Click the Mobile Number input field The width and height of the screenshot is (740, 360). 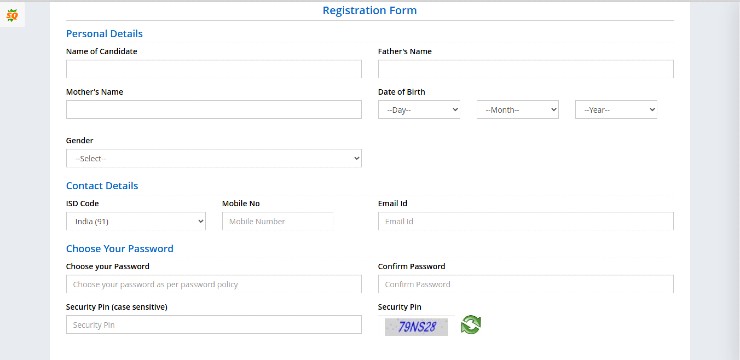[278, 221]
